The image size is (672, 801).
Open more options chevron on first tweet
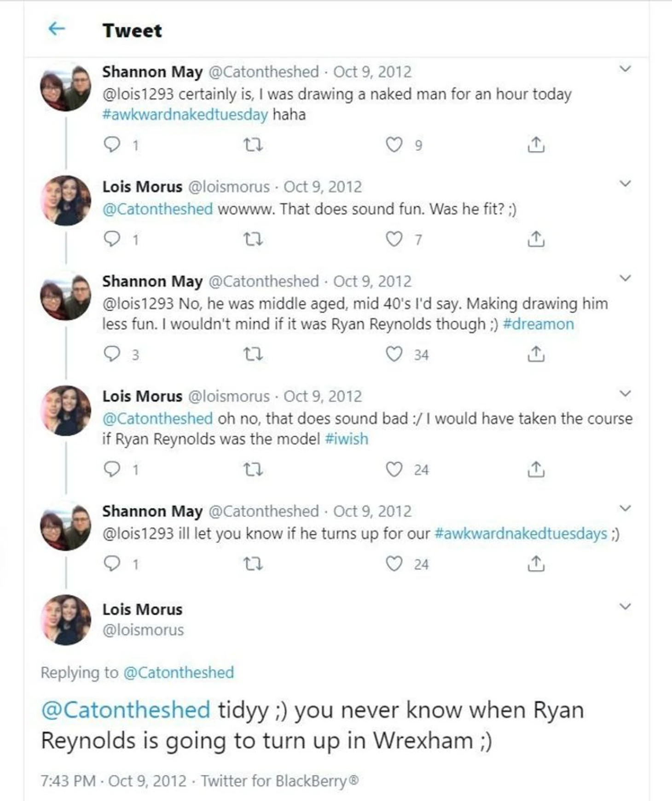[x=625, y=69]
